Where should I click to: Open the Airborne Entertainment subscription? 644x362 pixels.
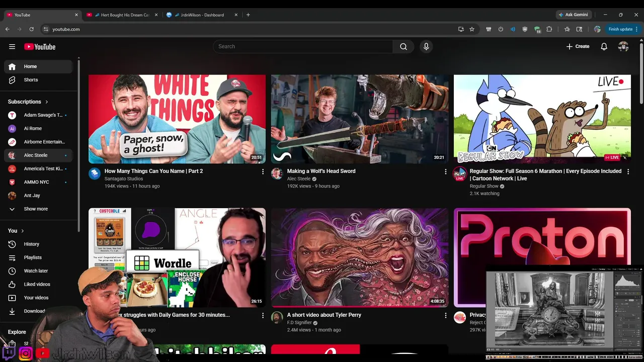(38, 142)
